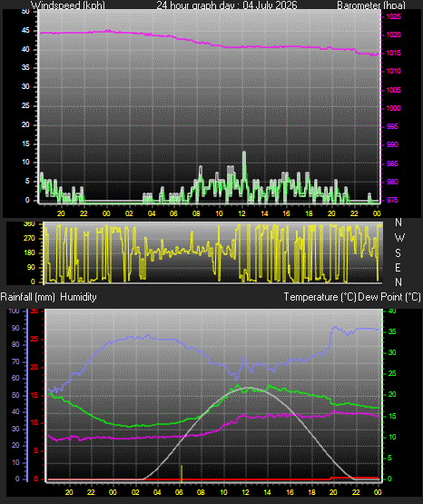This screenshot has height=504, width=423.
Task: Click the blue 80 humidity scale label
Action: point(15,344)
